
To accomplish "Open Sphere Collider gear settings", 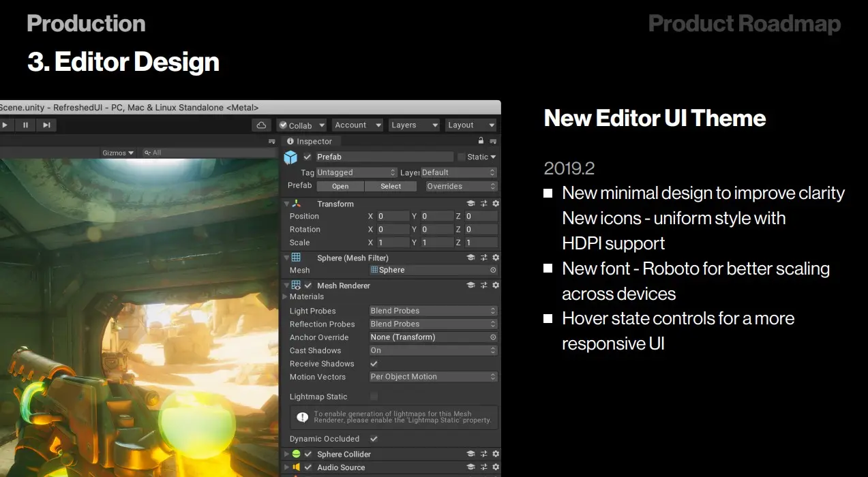I will 496,454.
